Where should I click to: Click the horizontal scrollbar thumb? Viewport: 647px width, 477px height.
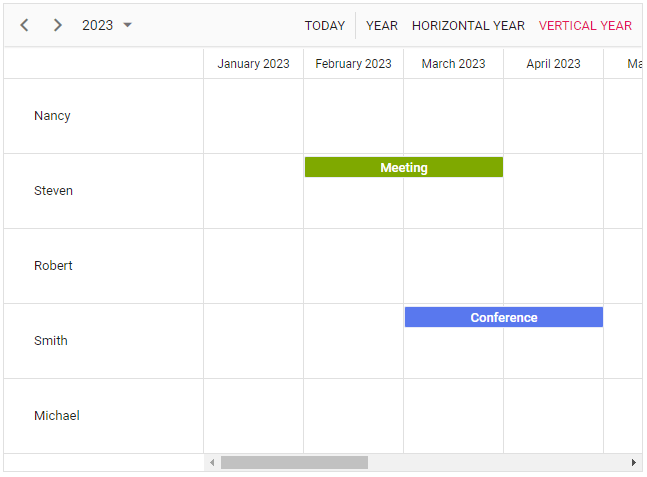(294, 463)
